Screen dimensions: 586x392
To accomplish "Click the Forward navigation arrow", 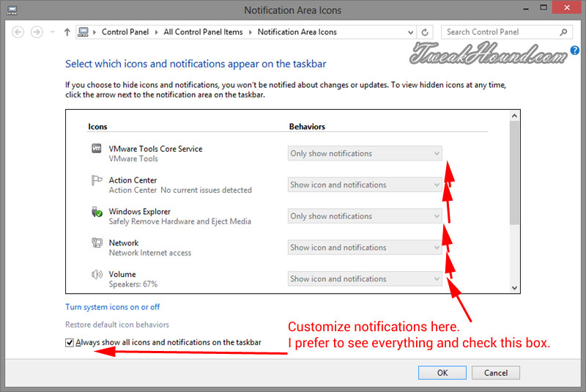I will pos(37,32).
